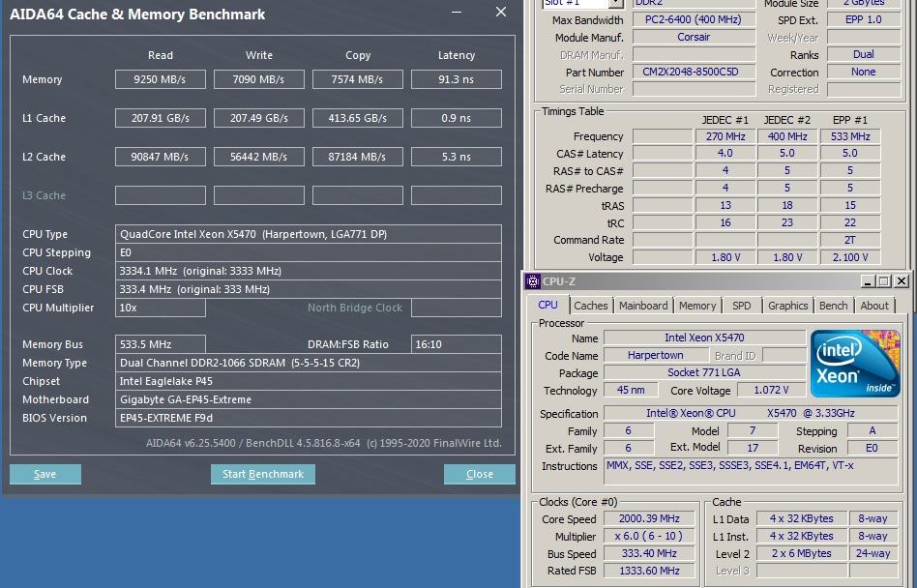This screenshot has height=588, width=917.
Task: Switch to the Bench tab
Action: click(834, 306)
